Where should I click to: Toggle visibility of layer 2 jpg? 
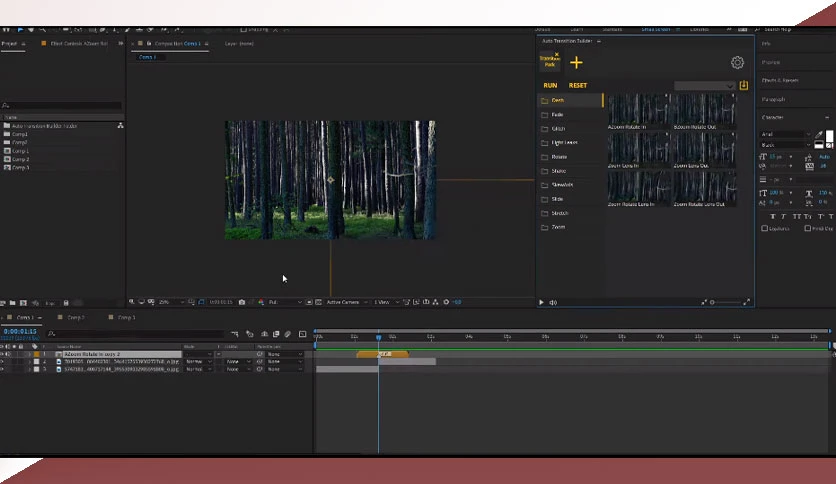(x=2, y=361)
